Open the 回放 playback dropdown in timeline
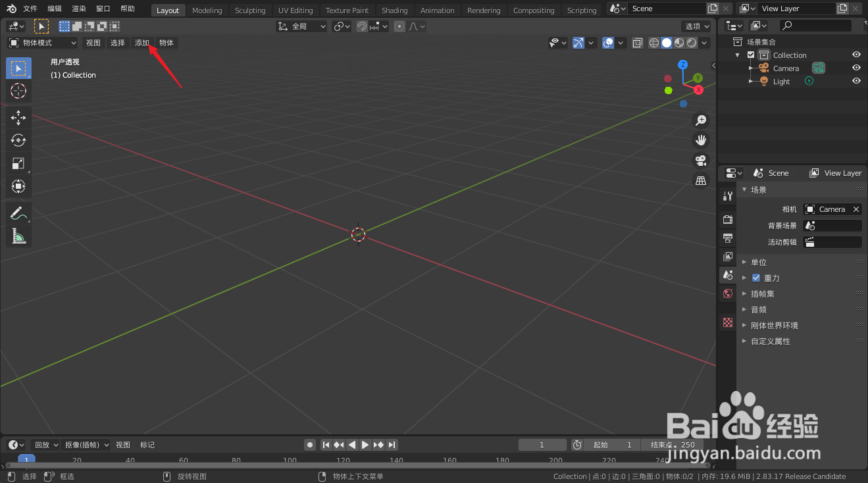This screenshot has height=483, width=868. [x=45, y=445]
